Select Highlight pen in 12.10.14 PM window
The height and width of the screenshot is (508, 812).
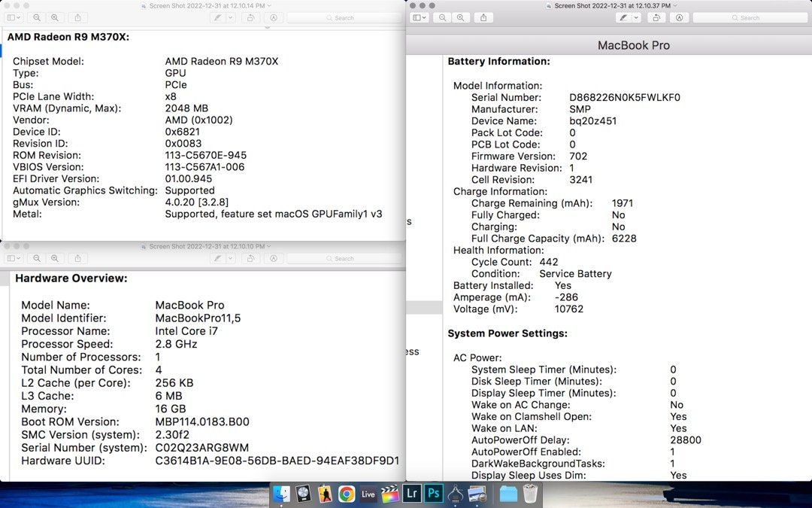point(219,17)
